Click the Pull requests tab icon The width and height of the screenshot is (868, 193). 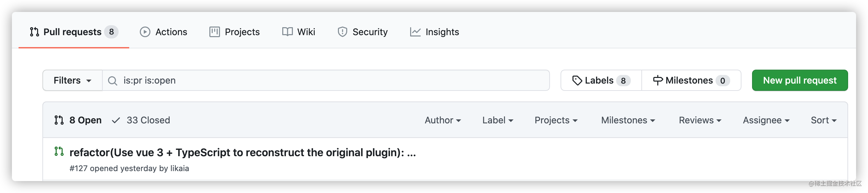[x=34, y=32]
